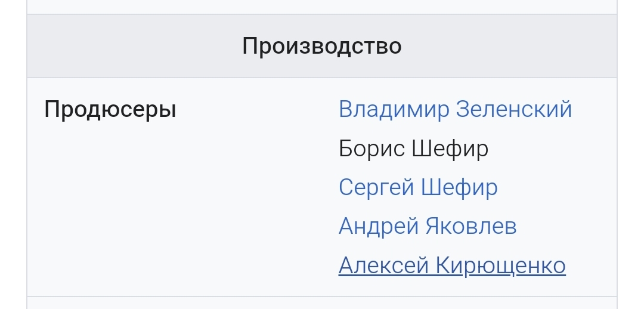Select the Продюсеры row label
Viewport: 644px width, 309px height.
[x=110, y=110]
